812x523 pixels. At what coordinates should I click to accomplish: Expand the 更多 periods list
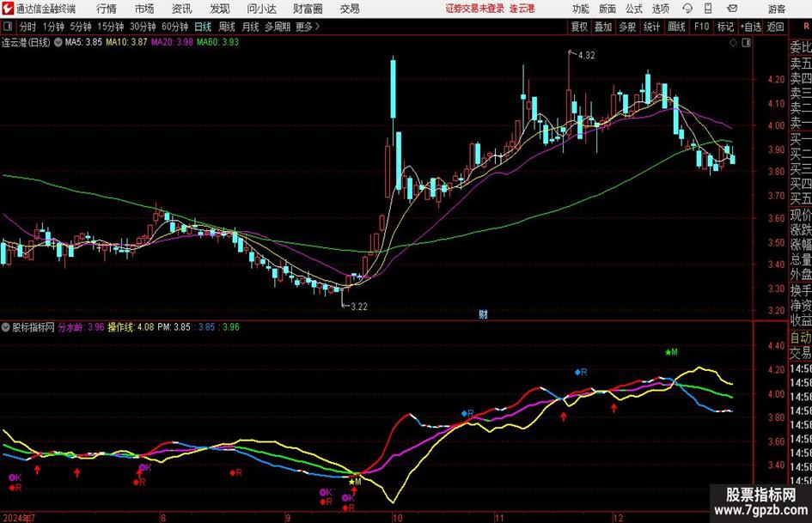coord(308,27)
